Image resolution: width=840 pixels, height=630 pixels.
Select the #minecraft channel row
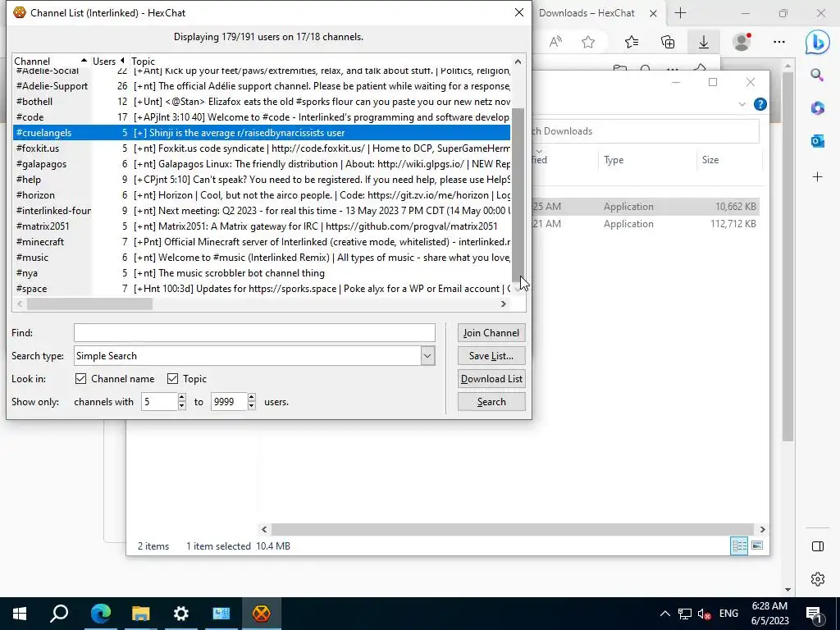(262, 242)
